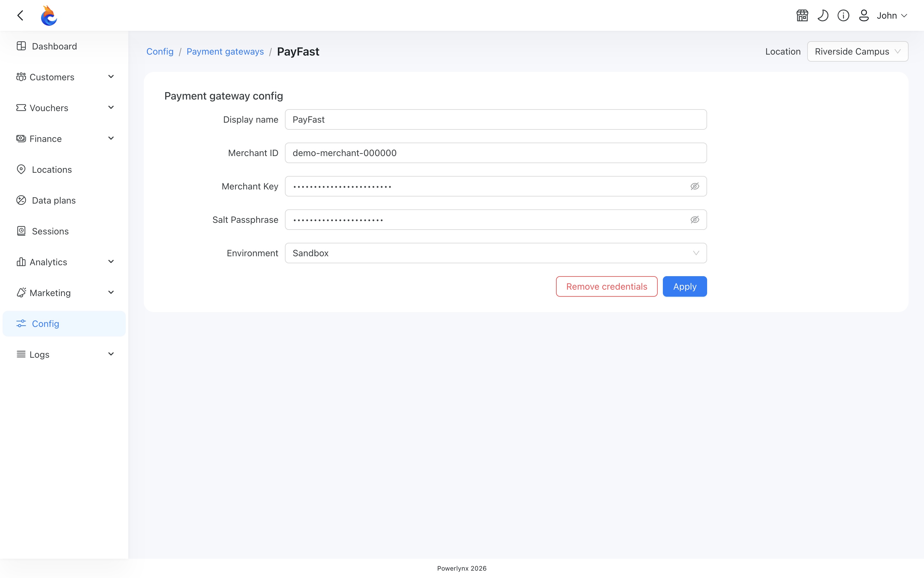Click the Powerlynx flame logo
The image size is (924, 578).
(x=49, y=16)
